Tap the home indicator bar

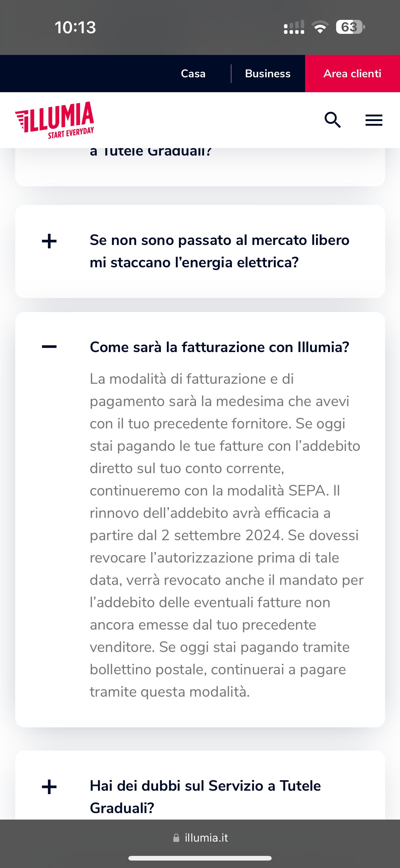point(200,858)
